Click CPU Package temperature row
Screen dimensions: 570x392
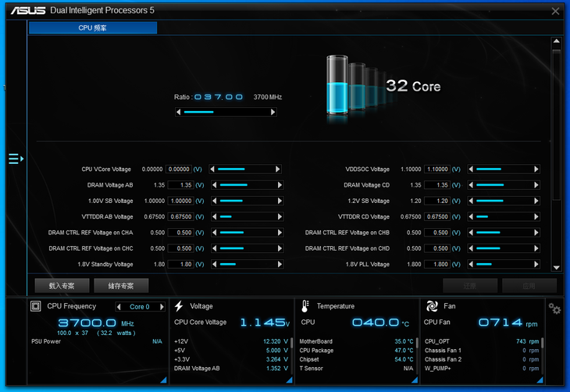pyautogui.click(x=356, y=351)
